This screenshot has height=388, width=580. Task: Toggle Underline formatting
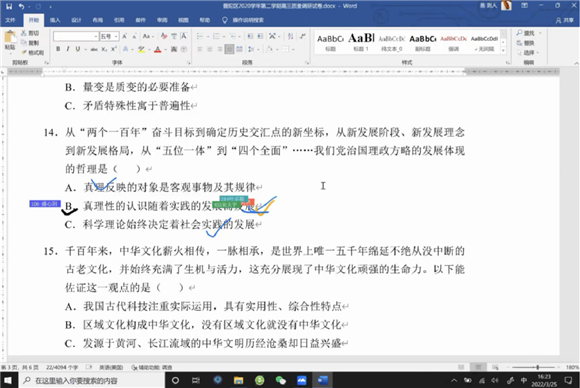pyautogui.click(x=78, y=49)
